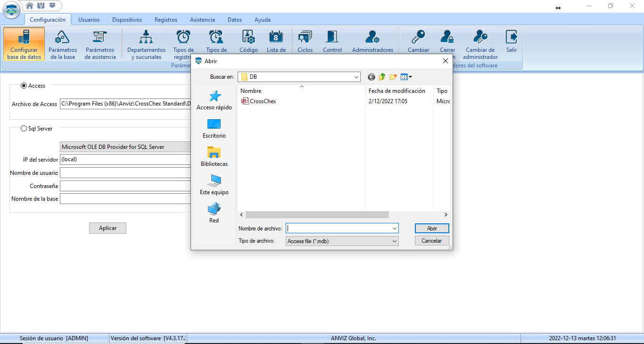Switch to the Asistencia tab
644x344 pixels.
(x=202, y=20)
